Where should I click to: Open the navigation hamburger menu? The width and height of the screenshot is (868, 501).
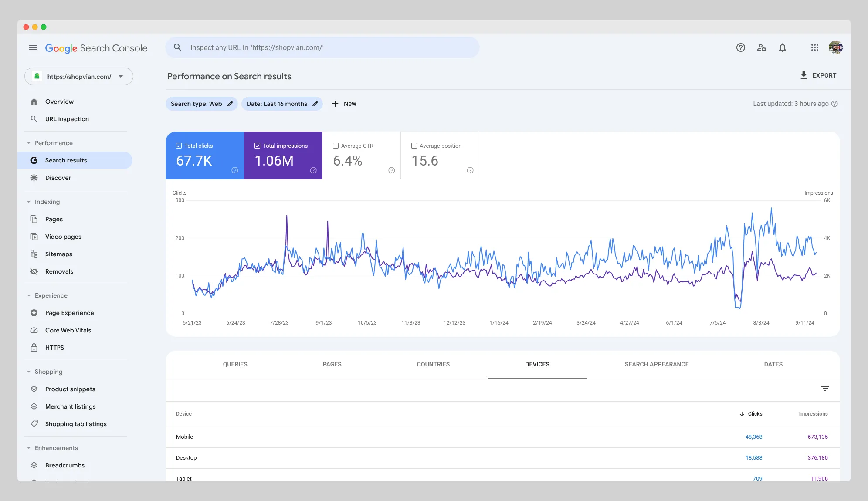click(x=33, y=47)
